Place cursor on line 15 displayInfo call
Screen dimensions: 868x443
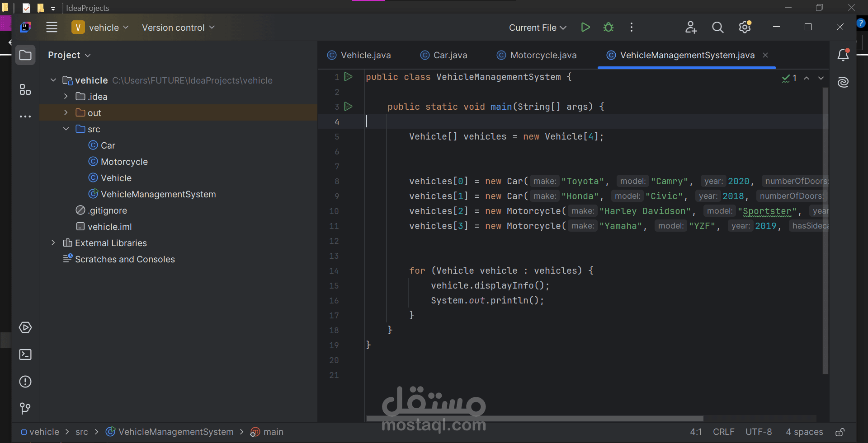490,285
